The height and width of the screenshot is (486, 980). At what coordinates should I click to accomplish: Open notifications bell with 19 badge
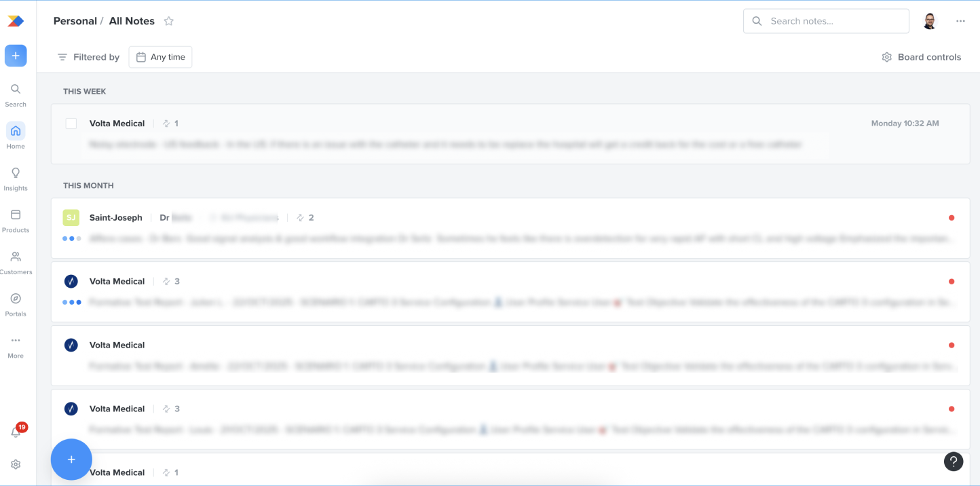click(16, 432)
